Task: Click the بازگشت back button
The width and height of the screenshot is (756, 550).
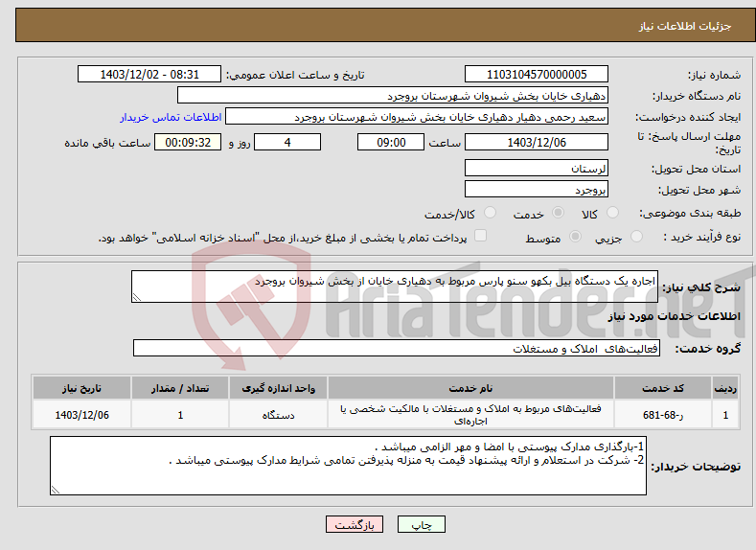Action: (x=355, y=524)
